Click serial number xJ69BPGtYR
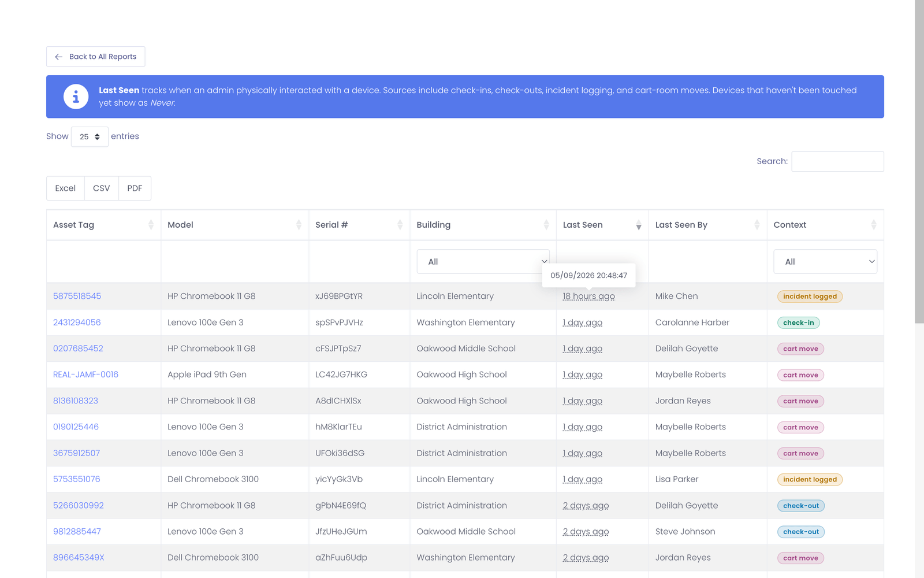The height and width of the screenshot is (578, 924). coord(339,296)
